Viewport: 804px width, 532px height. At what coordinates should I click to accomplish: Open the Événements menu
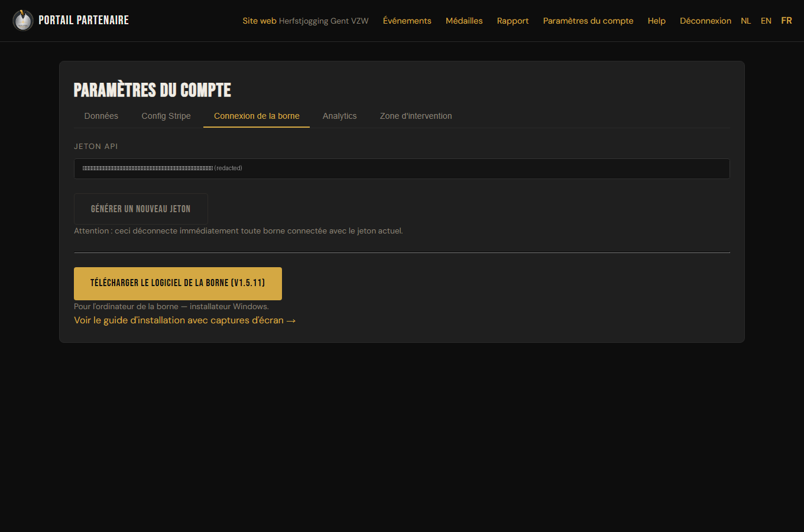tap(407, 21)
